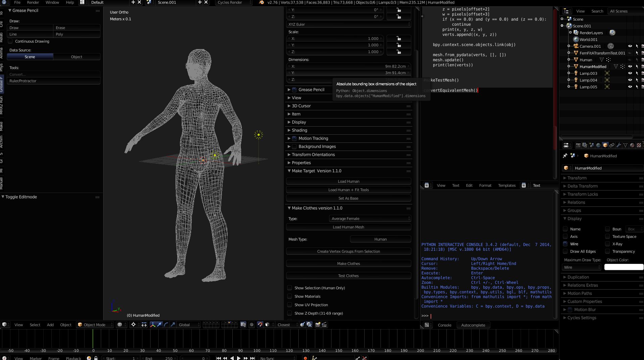Toggle snap magnet icon in 3D header
The image size is (644, 360).
tap(260, 324)
